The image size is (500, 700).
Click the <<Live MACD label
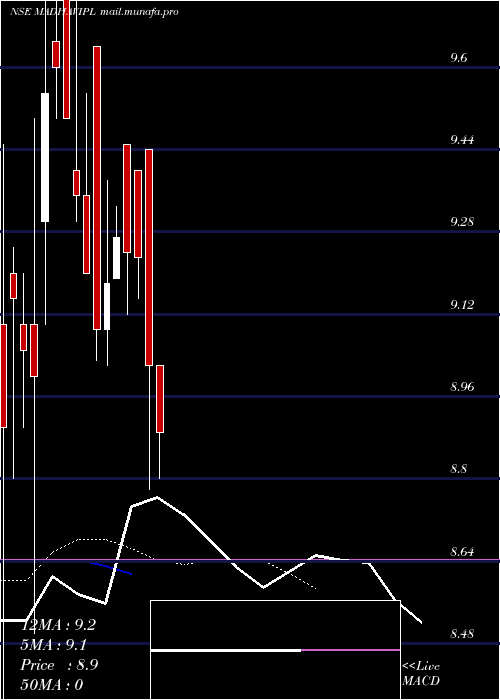[x=421, y=674]
